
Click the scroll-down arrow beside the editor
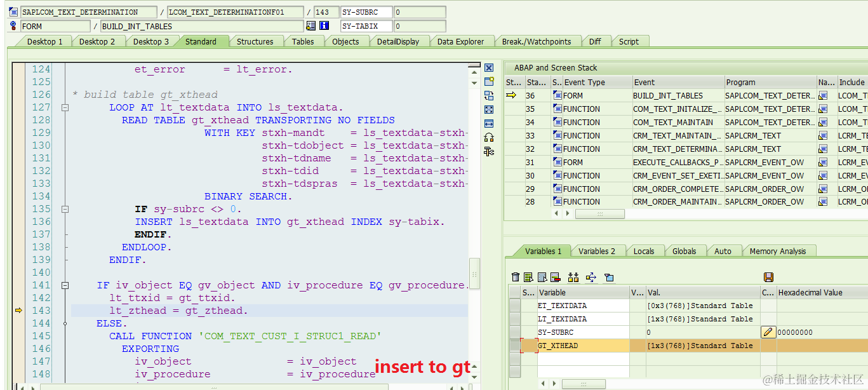point(474,83)
